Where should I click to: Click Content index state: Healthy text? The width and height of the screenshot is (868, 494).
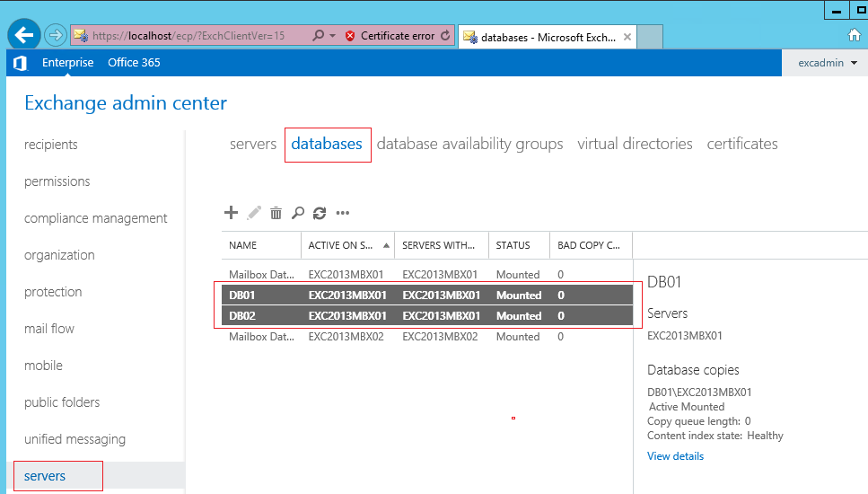tap(715, 436)
